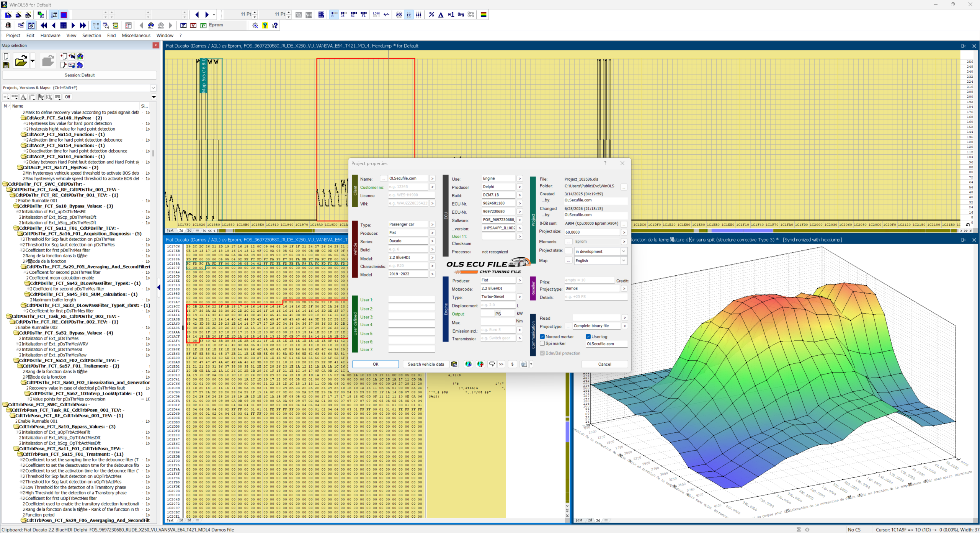
Task: Open the Selection menu
Action: pyautogui.click(x=91, y=35)
